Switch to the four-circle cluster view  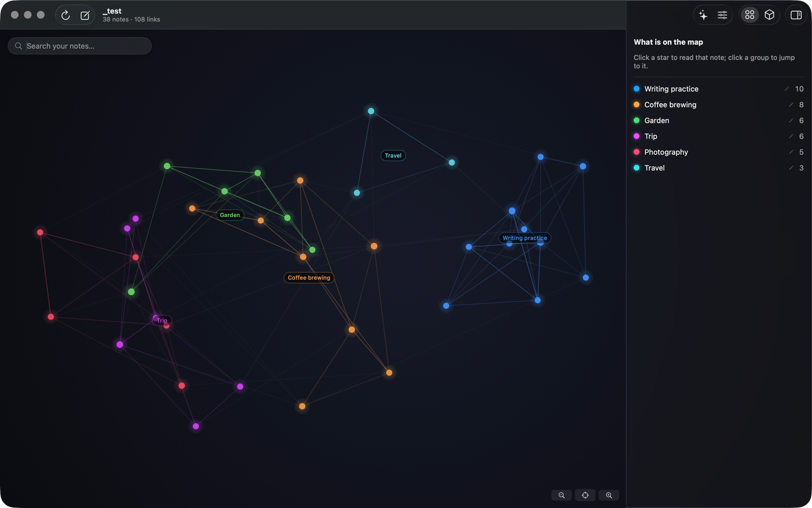750,15
